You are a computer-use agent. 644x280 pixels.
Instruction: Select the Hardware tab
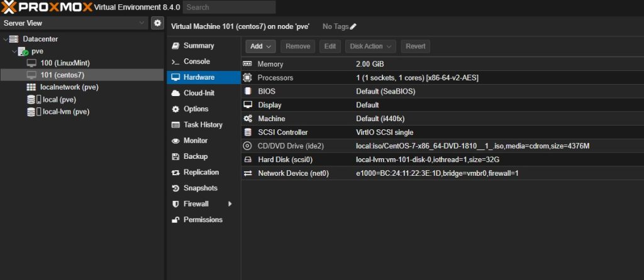click(x=204, y=77)
